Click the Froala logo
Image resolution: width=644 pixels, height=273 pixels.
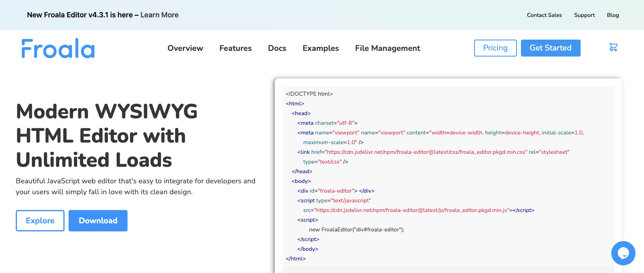pos(58,48)
